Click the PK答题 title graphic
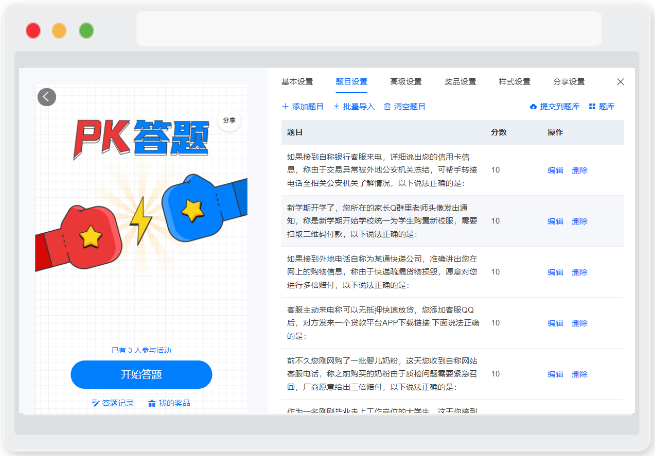 click(141, 139)
